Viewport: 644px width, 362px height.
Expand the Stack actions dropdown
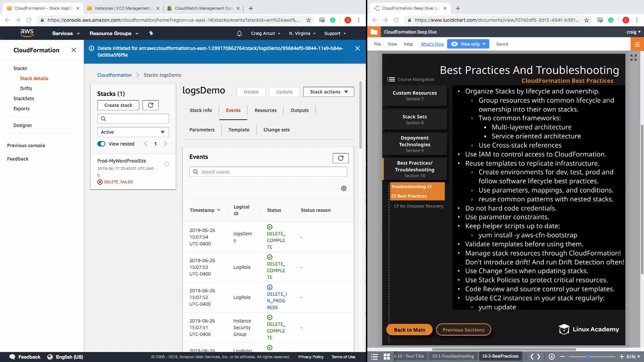(328, 92)
